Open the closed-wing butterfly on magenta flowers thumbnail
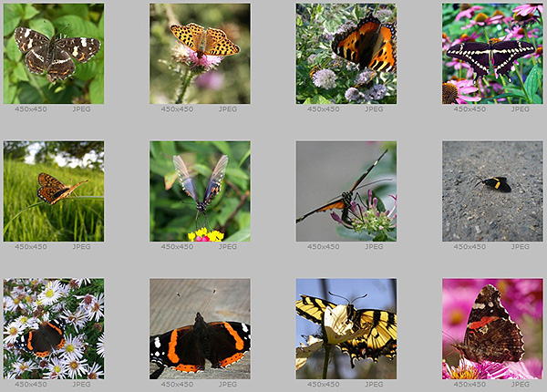The width and height of the screenshot is (547, 392). 492,328
